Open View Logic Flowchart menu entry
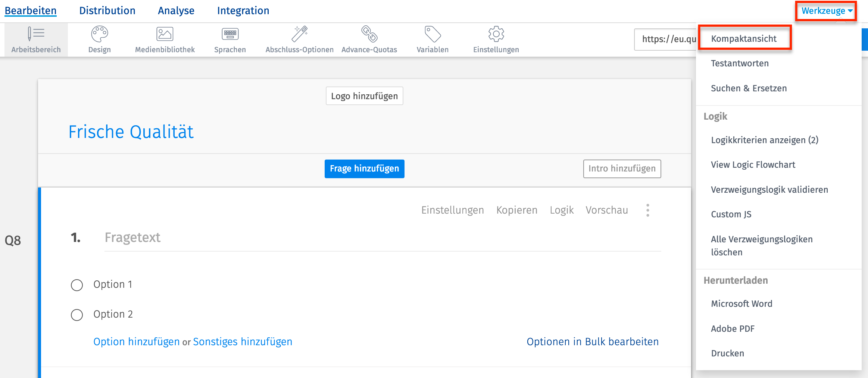The image size is (868, 378). pos(753,165)
